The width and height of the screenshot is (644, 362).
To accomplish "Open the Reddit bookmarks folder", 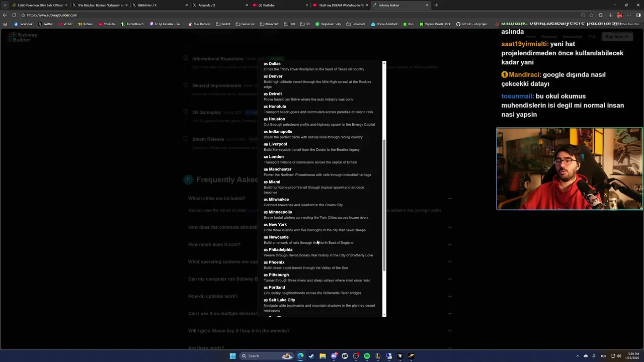I will pyautogui.click(x=223, y=24).
